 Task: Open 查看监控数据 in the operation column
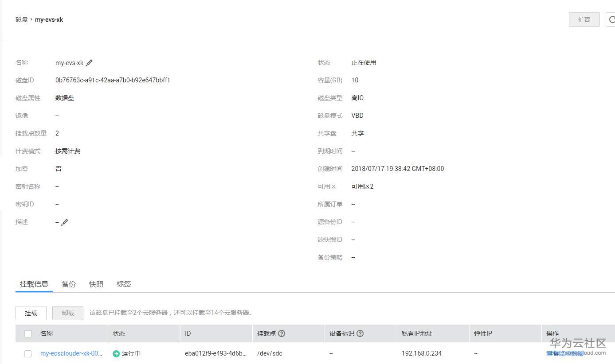[x=564, y=353]
